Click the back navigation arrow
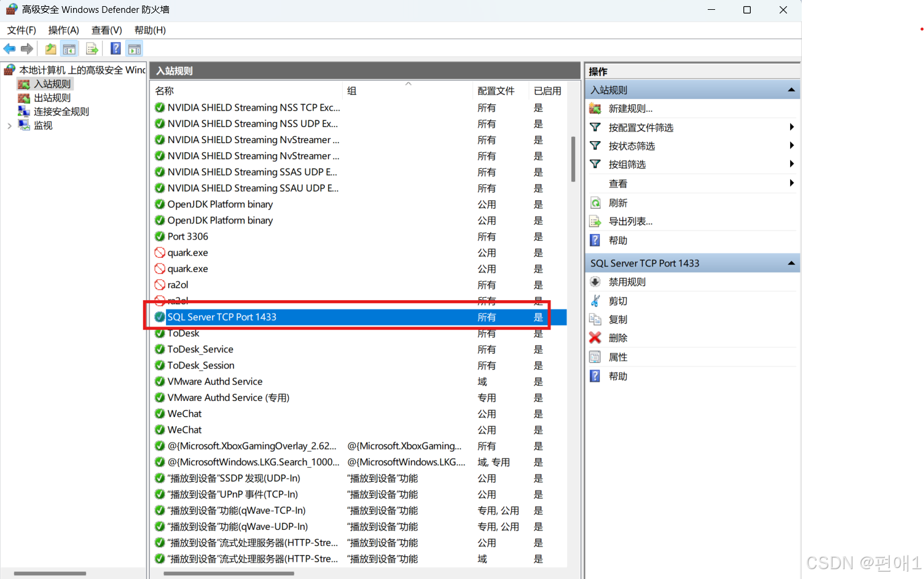This screenshot has width=924, height=579. [x=9, y=49]
